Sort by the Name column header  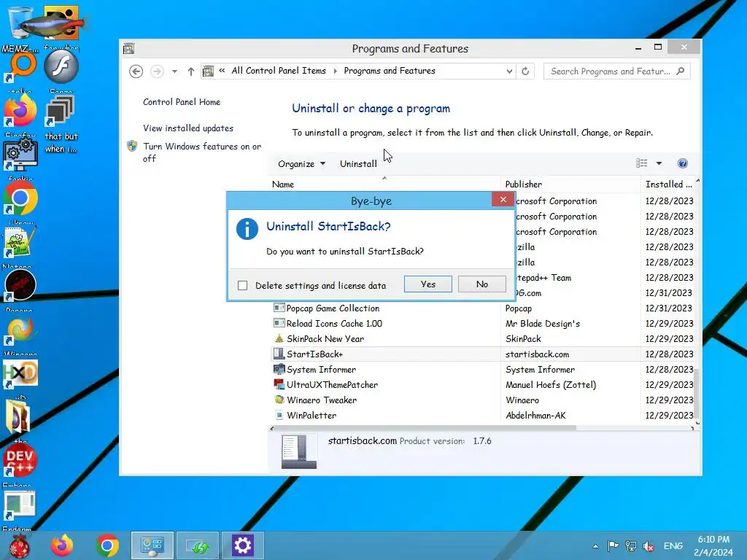(x=384, y=184)
